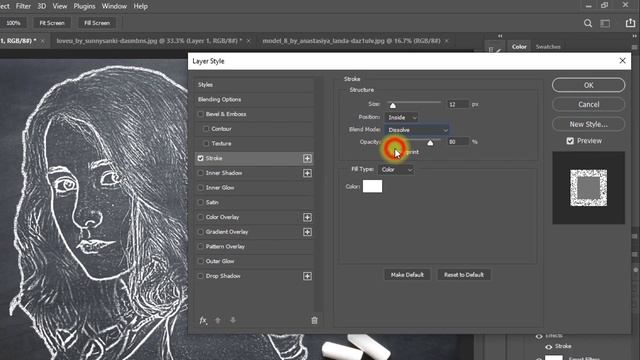
Task: Click the Opacity percentage input field
Action: point(458,142)
